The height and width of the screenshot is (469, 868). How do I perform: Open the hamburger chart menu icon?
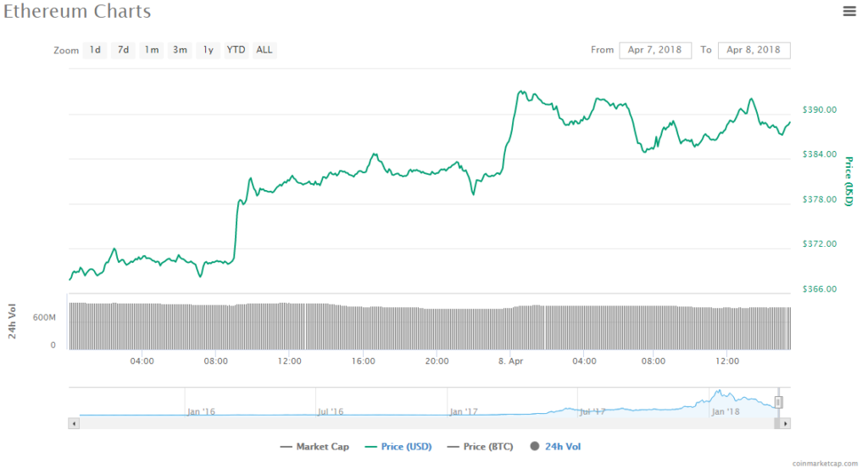pyautogui.click(x=849, y=11)
